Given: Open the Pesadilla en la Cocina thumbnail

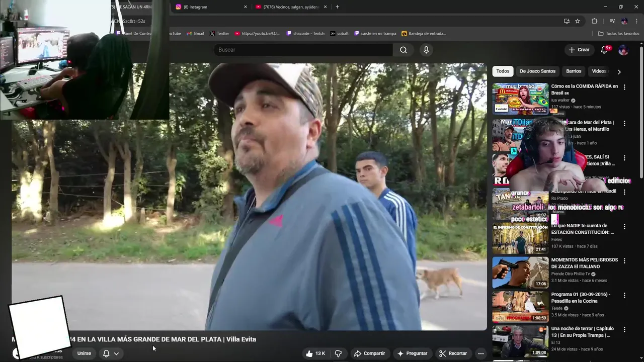Looking at the screenshot, I should click(x=520, y=307).
